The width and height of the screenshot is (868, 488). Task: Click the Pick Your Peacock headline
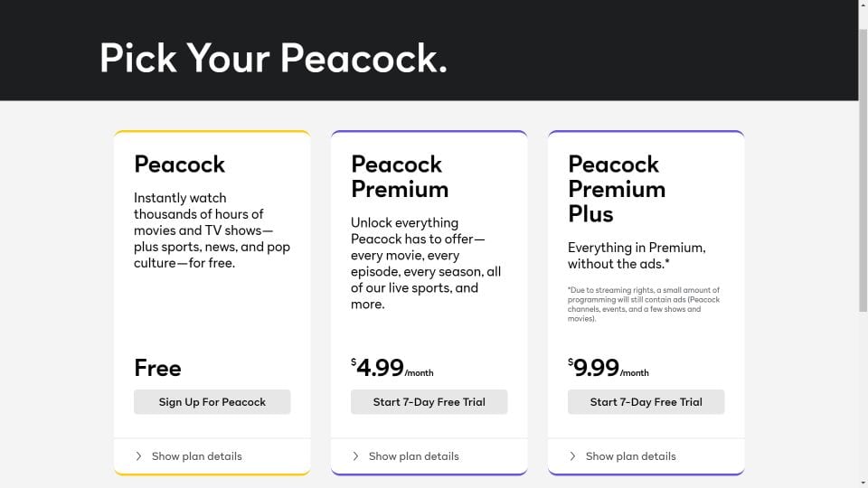(273, 58)
